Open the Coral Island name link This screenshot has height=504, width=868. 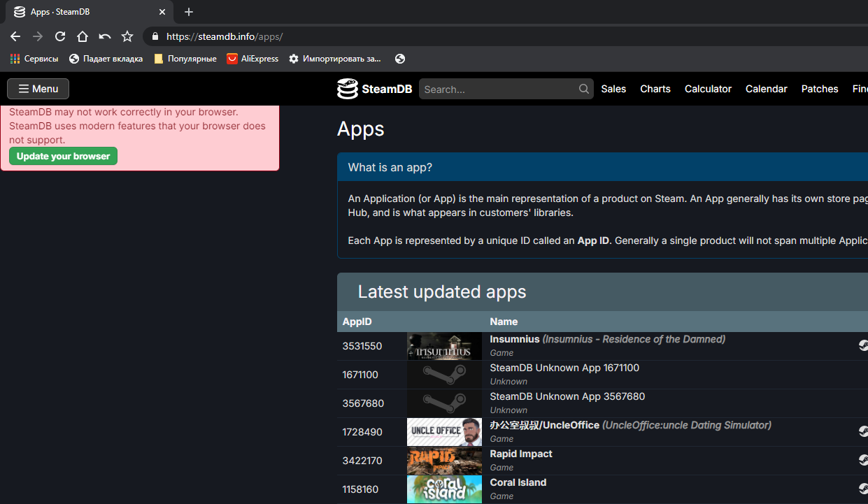click(518, 482)
